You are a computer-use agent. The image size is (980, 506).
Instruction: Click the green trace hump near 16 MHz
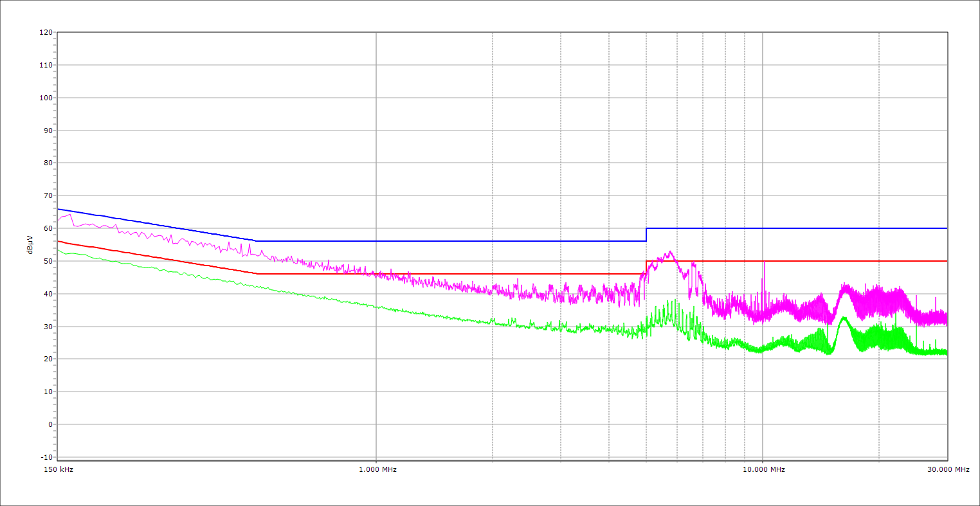tap(843, 318)
